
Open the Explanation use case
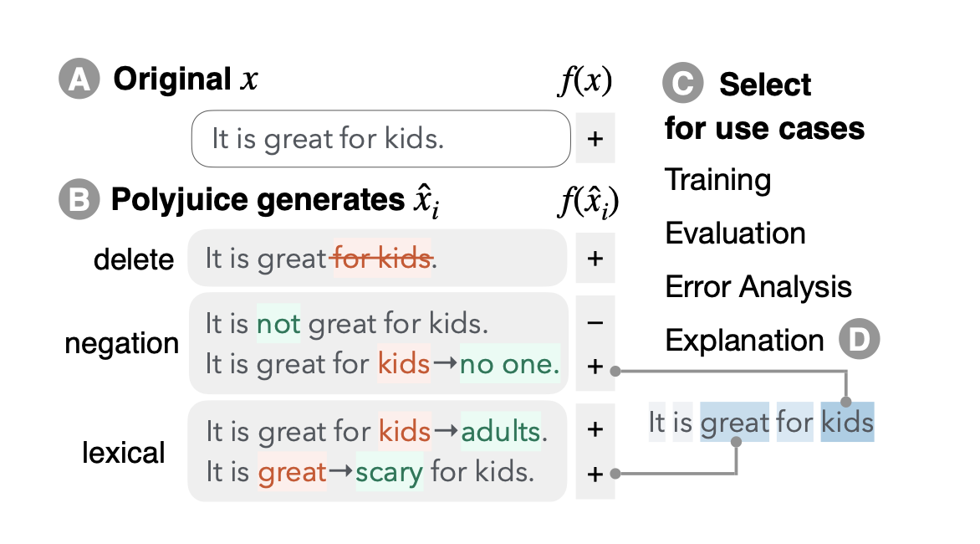[744, 341]
